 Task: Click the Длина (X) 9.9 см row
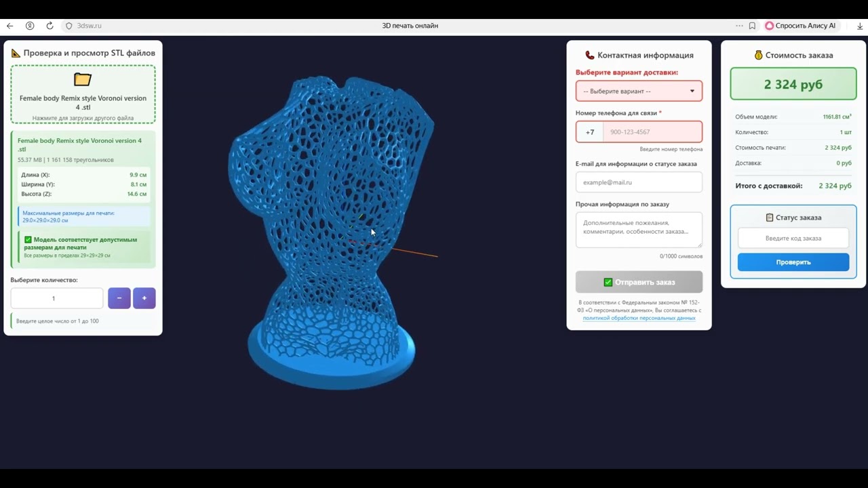(x=83, y=175)
